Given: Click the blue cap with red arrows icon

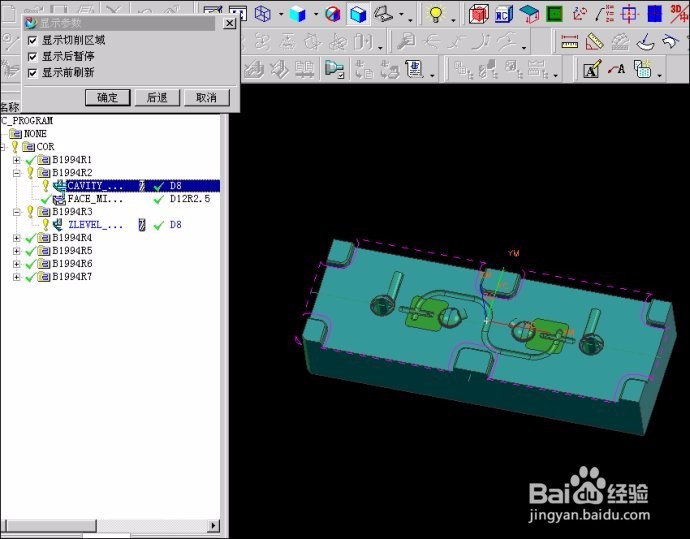Looking at the screenshot, I should [529, 14].
